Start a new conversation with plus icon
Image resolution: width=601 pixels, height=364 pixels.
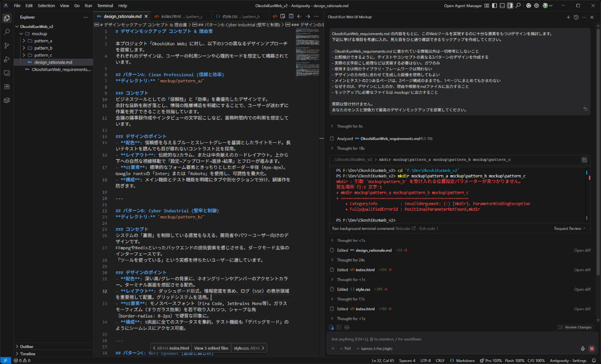(x=568, y=17)
